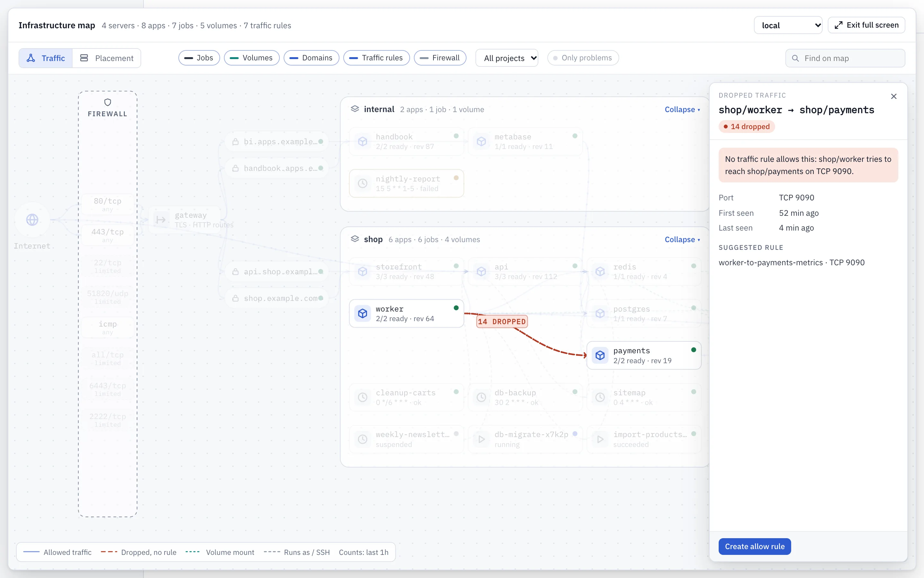
Task: Click the import-products play icon
Action: (600, 439)
